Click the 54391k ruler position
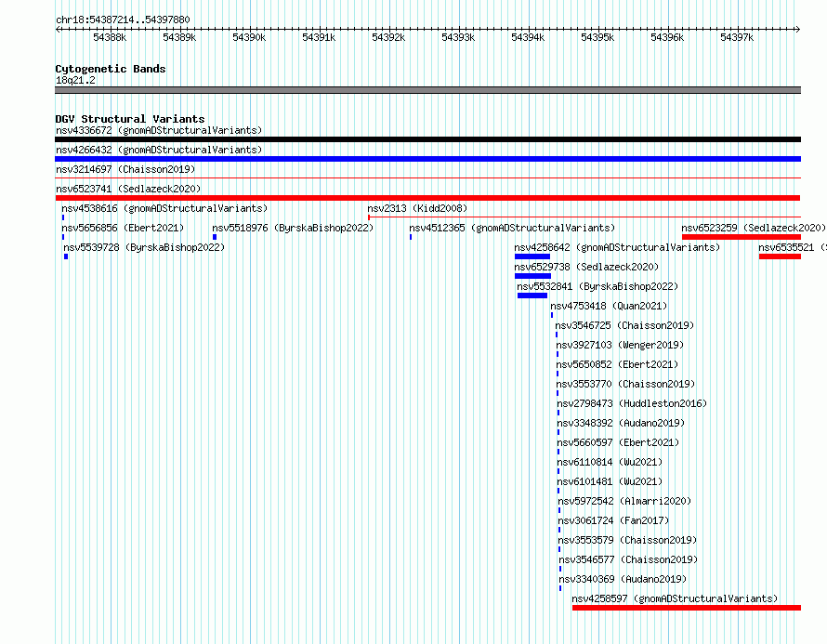 pyautogui.click(x=319, y=37)
